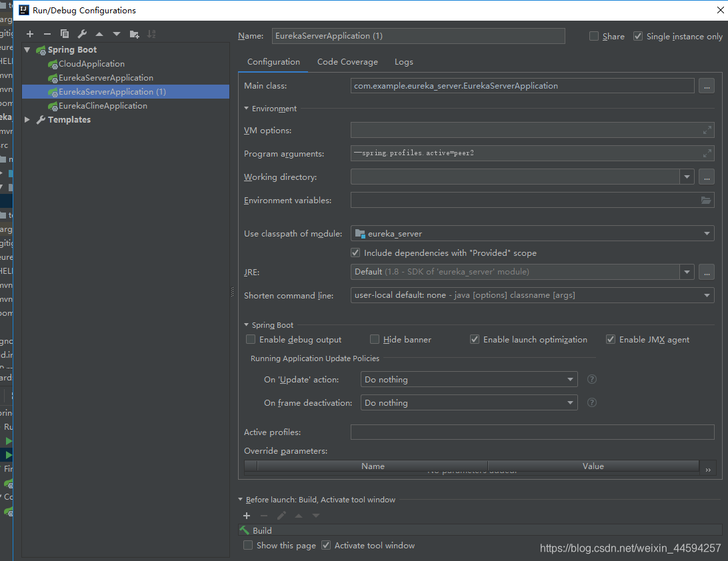The width and height of the screenshot is (728, 561).
Task: Create new folder for configurations
Action: pyautogui.click(x=134, y=34)
